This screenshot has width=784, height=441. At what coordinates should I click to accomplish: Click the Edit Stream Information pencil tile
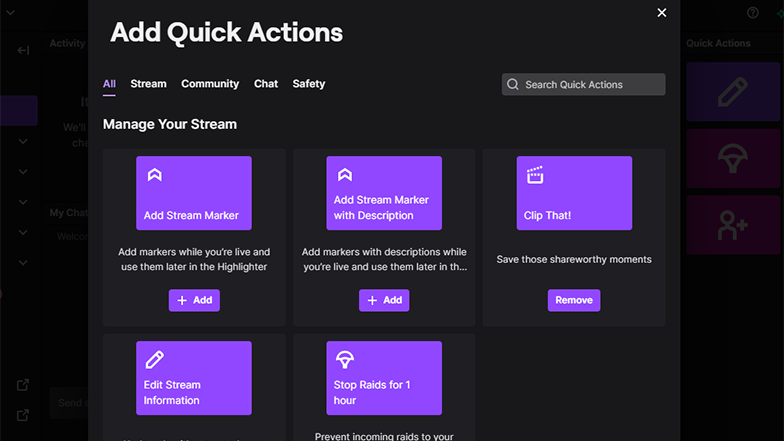[194, 378]
